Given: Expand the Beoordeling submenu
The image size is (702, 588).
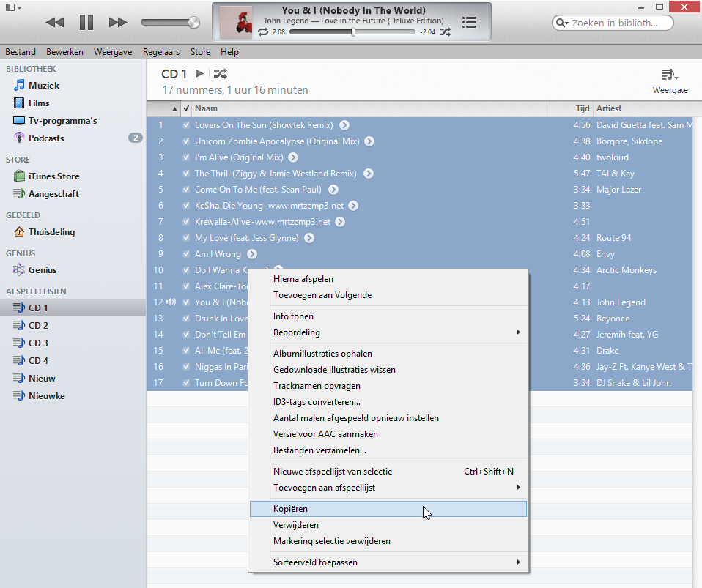Looking at the screenshot, I should click(388, 332).
